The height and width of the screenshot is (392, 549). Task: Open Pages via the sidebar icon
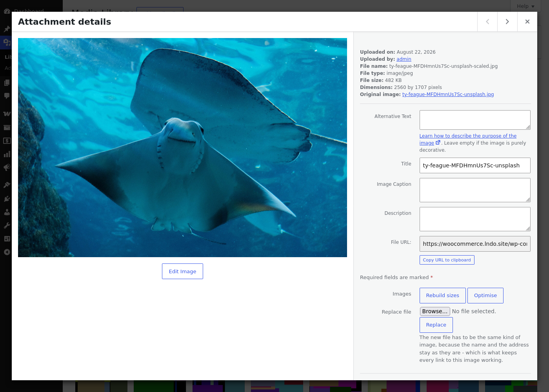click(7, 83)
